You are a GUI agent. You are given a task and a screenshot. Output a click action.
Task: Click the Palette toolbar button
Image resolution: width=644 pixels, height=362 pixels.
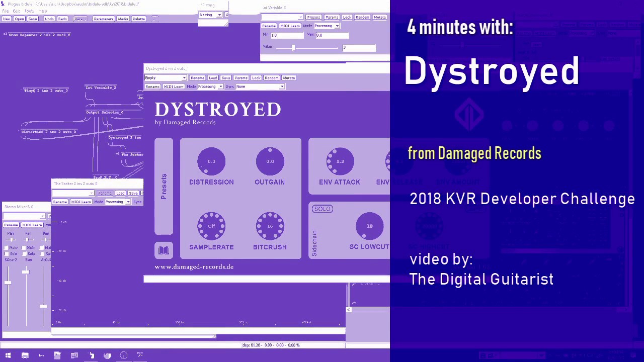point(139,19)
